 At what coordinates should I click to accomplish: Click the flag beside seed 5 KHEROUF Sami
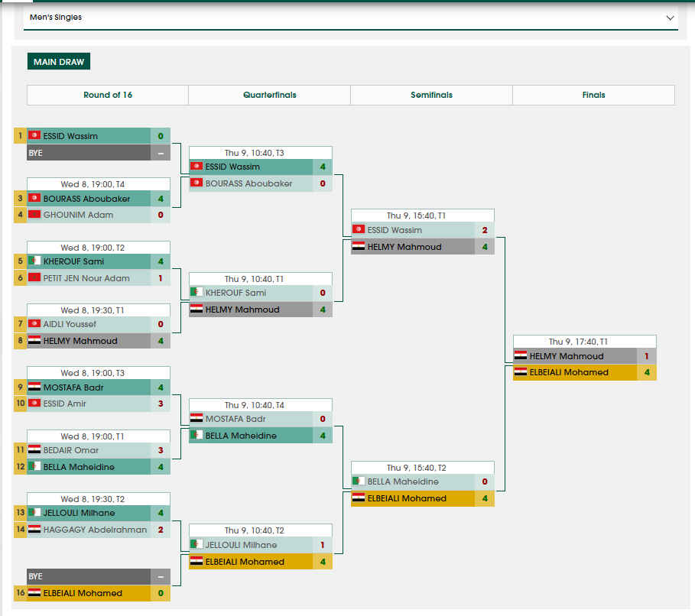coord(34,261)
